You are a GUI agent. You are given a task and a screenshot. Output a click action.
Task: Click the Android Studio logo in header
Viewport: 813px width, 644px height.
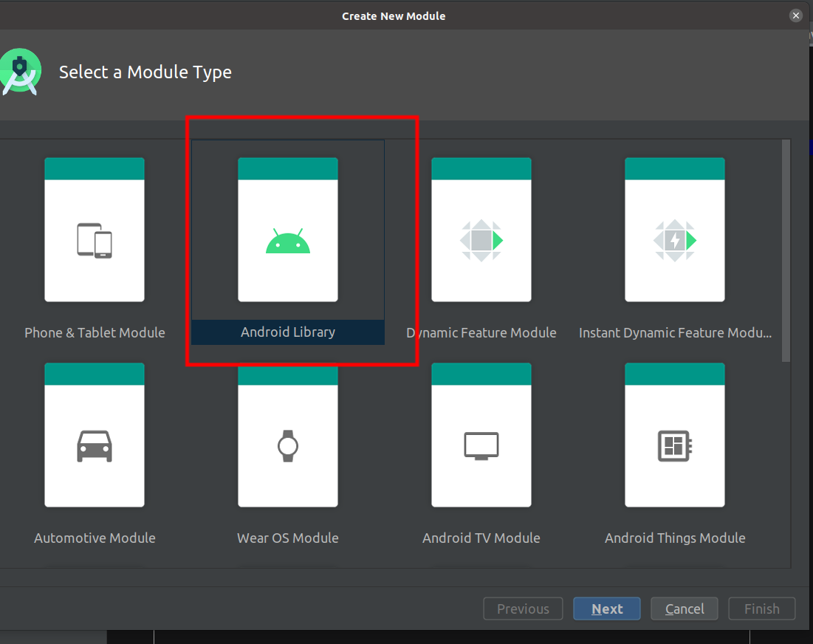click(x=20, y=72)
